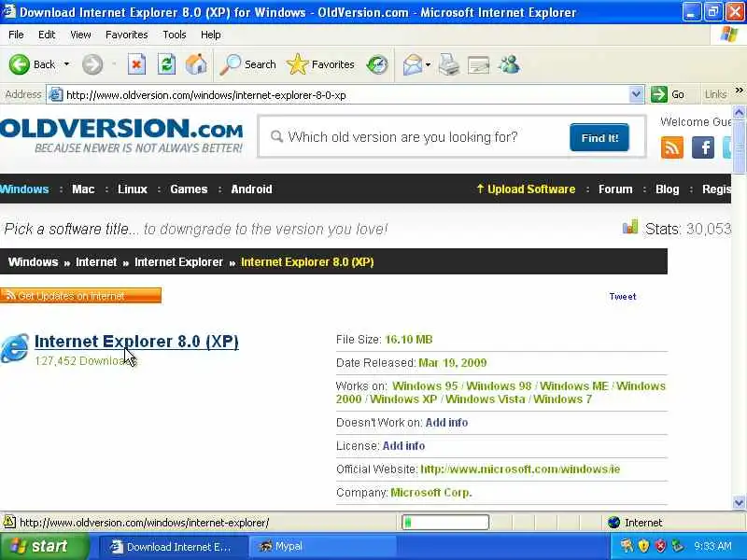Click the Stats bar chart icon
747x560 pixels.
click(629, 227)
